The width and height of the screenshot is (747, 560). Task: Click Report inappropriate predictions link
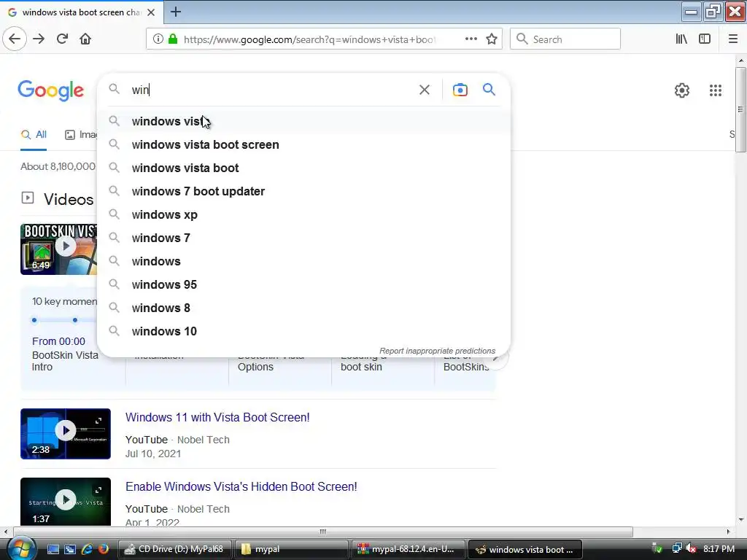point(437,351)
